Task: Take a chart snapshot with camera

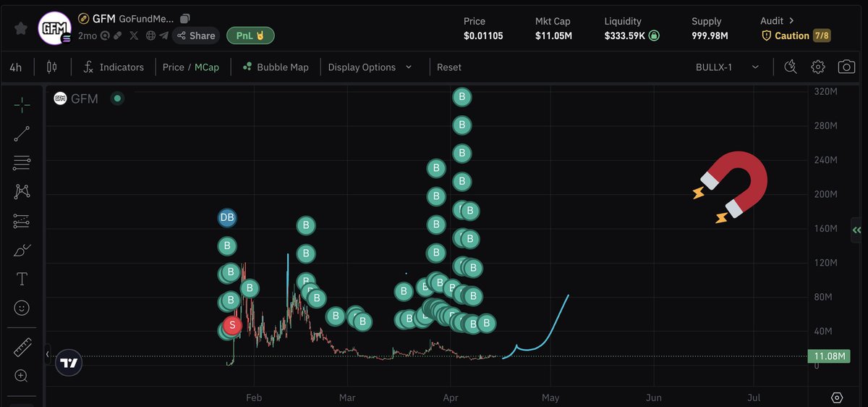Action: (846, 67)
